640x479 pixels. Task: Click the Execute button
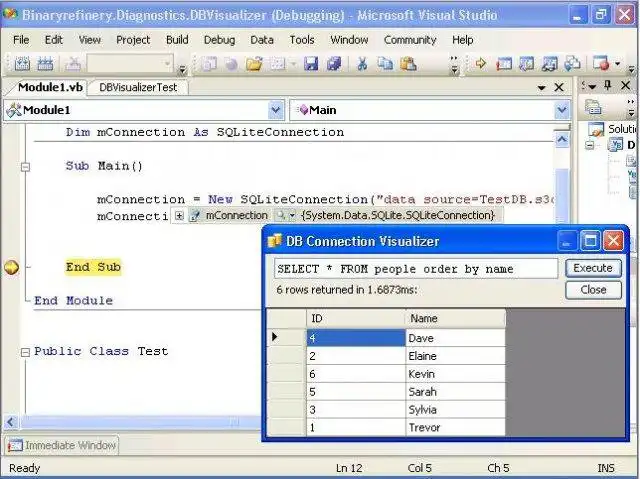(x=593, y=268)
